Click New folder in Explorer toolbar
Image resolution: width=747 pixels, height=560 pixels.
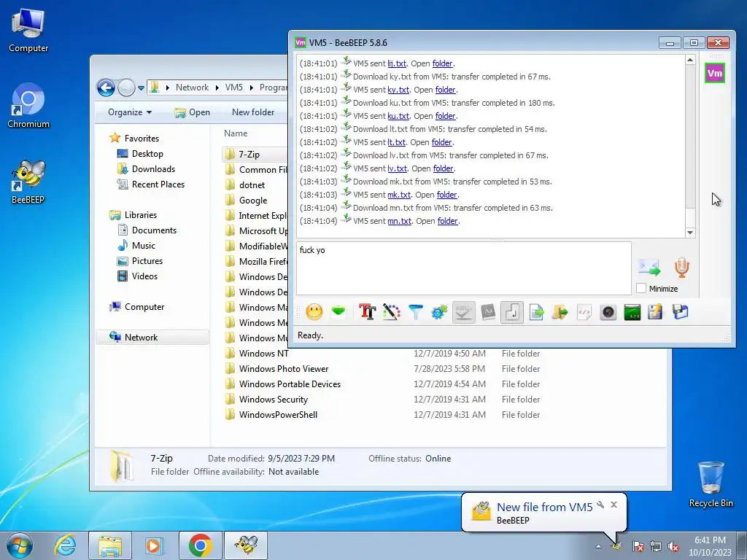[253, 112]
